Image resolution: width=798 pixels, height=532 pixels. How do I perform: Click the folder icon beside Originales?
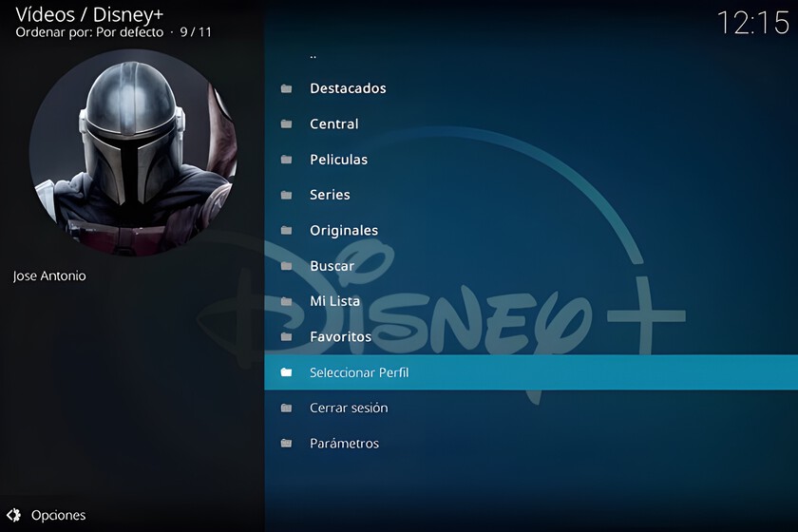pyautogui.click(x=287, y=230)
